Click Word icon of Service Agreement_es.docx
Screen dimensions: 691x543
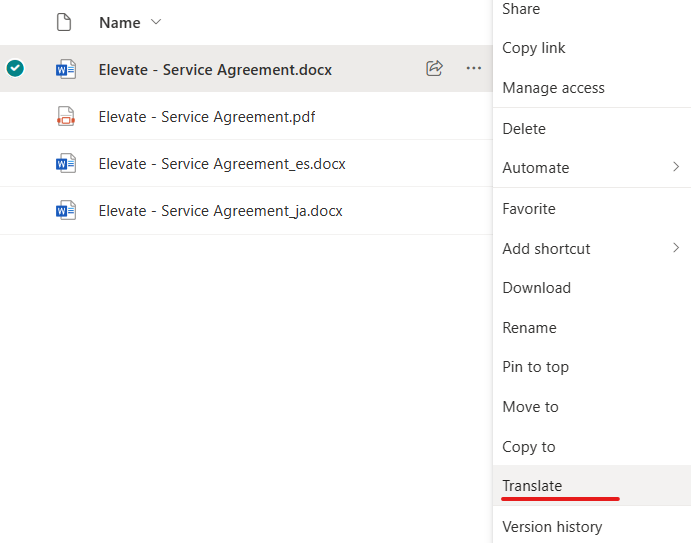(x=66, y=163)
